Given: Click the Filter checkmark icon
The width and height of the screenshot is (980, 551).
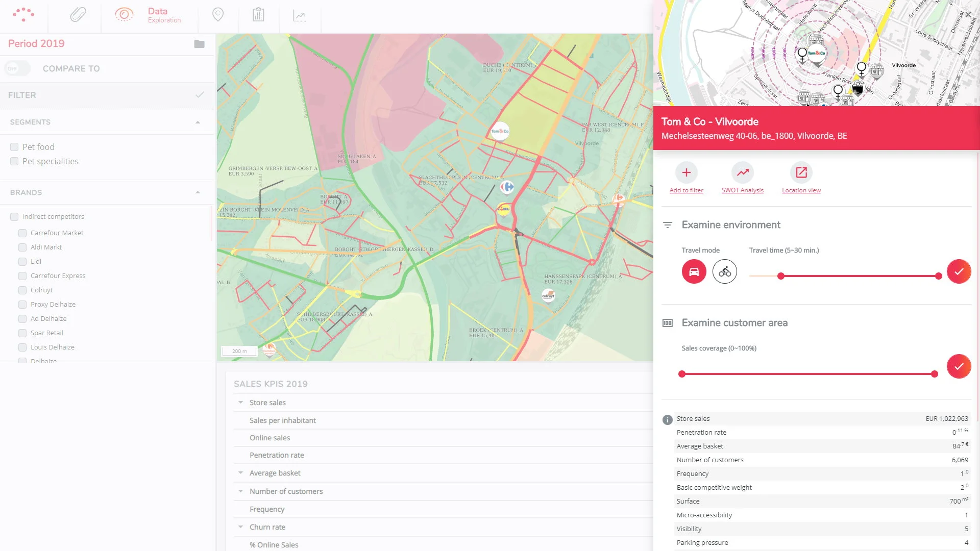Looking at the screenshot, I should click(x=200, y=95).
